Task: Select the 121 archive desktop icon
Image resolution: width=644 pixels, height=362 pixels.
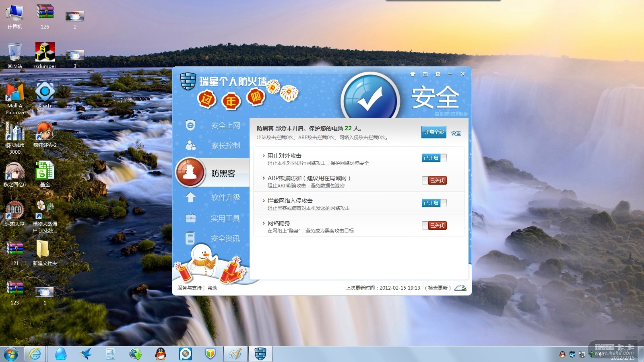Action: (x=15, y=253)
